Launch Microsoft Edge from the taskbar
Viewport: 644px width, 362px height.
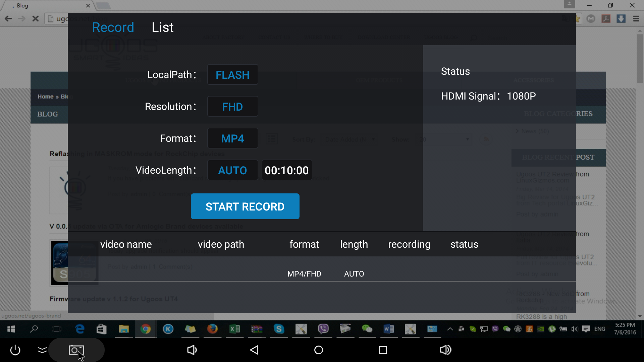click(x=79, y=329)
